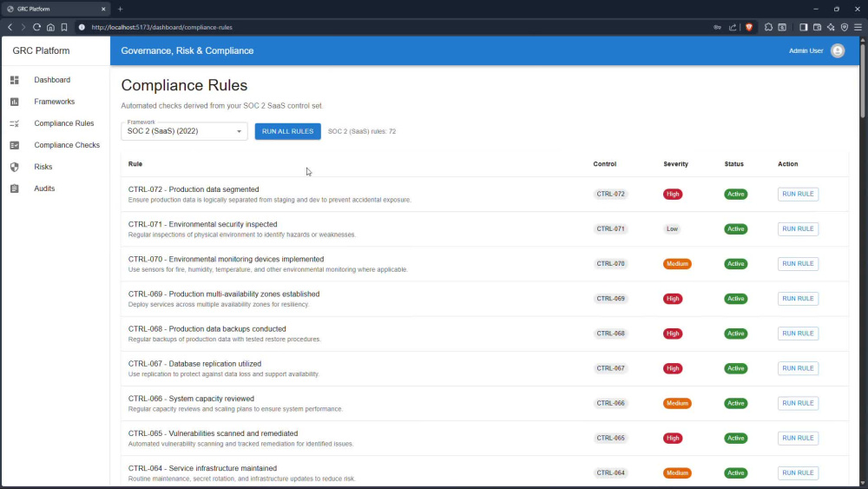The width and height of the screenshot is (868, 489).
Task: Click the Severity column header
Action: click(x=675, y=164)
